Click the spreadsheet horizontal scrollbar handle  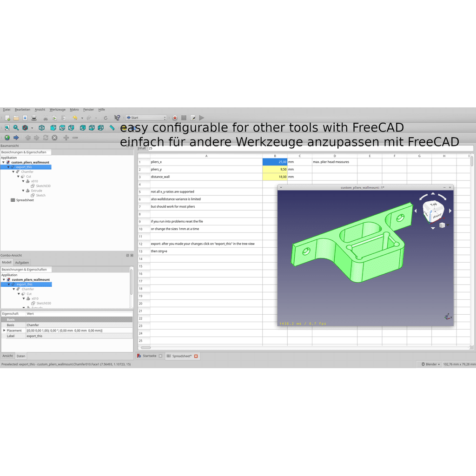(145, 348)
